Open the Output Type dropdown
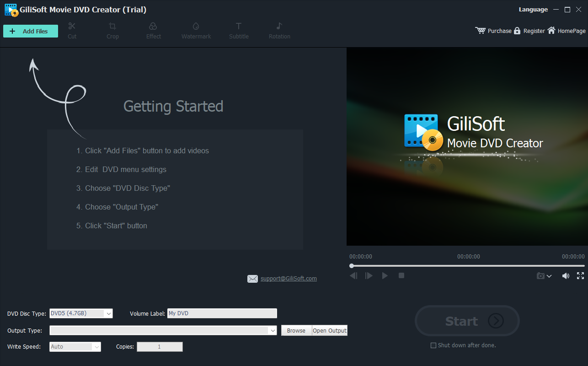 (163, 330)
